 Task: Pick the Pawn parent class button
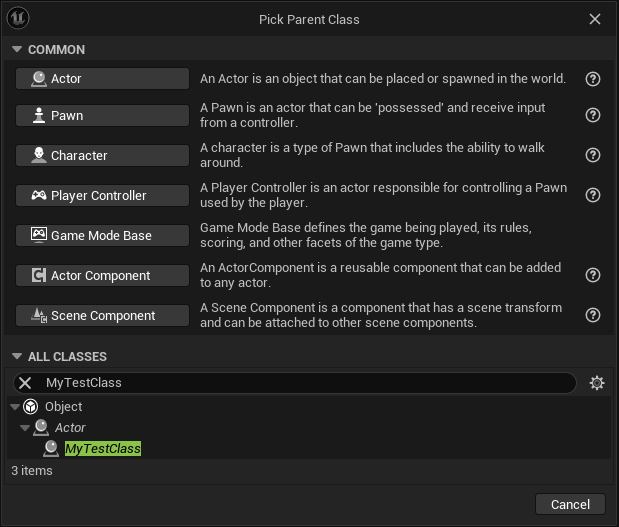102,116
